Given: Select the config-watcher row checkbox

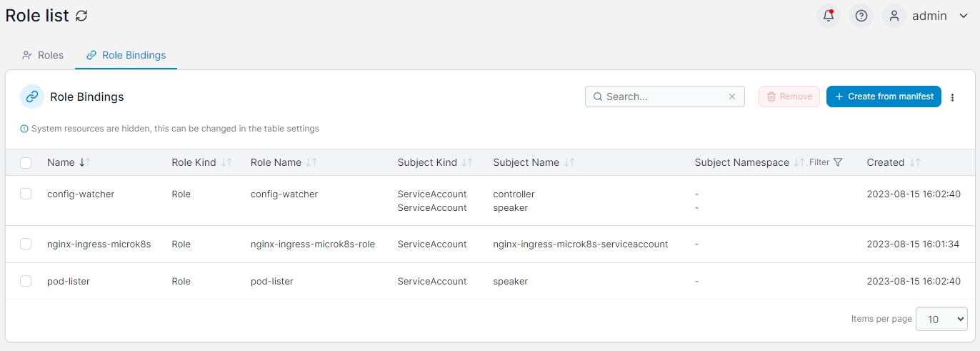Looking at the screenshot, I should click(26, 194).
